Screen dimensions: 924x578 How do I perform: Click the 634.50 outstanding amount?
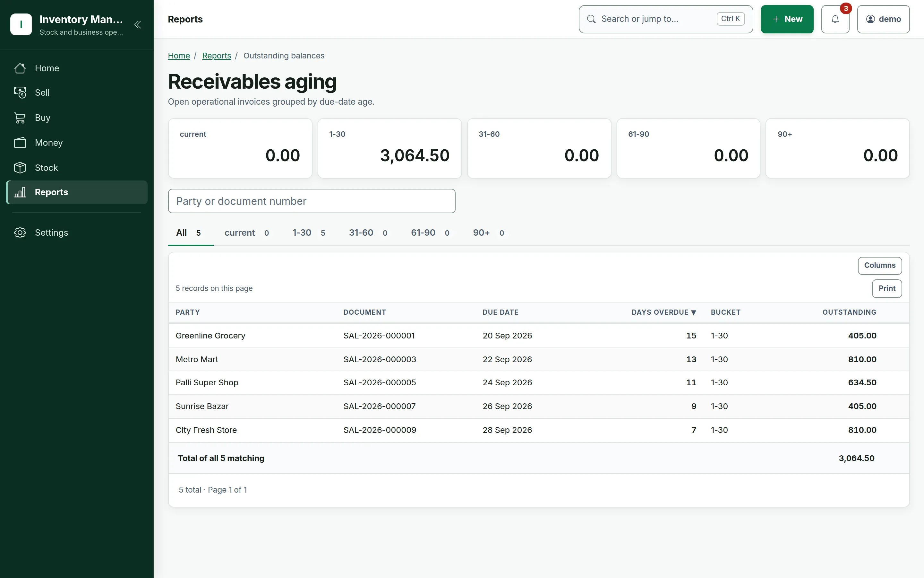[862, 383]
